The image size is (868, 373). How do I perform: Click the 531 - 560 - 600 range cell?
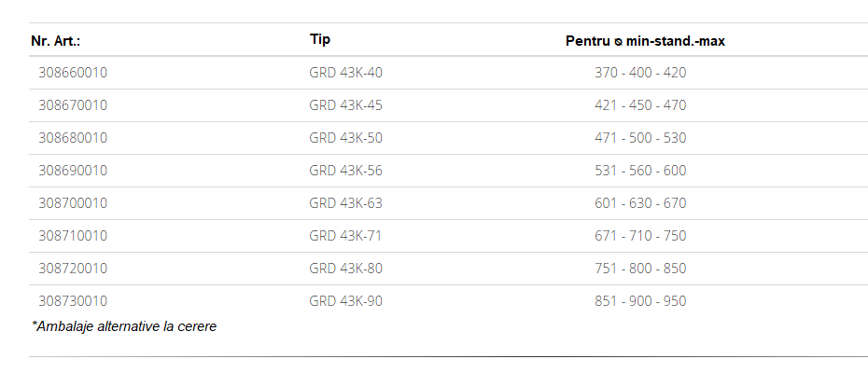pos(640,171)
